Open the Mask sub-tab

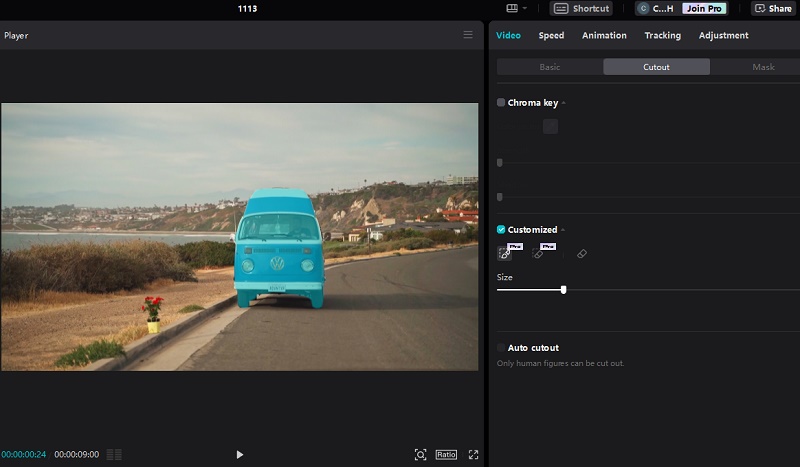coord(763,67)
